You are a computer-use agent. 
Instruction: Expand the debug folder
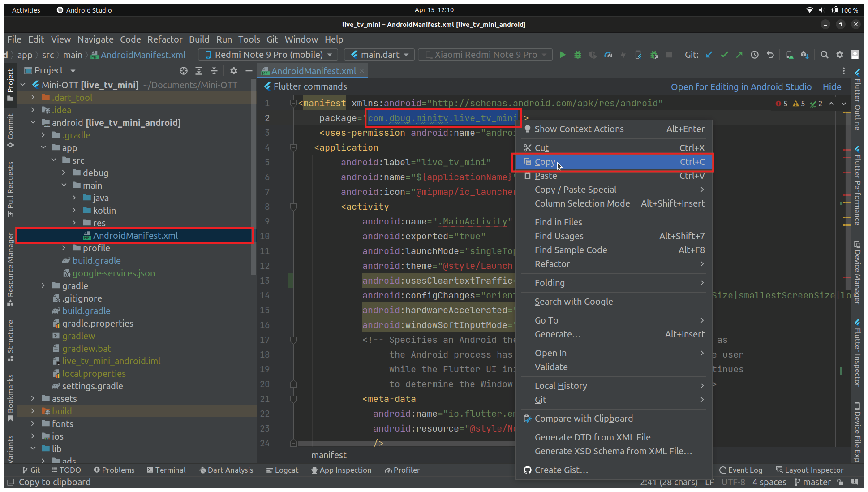64,173
